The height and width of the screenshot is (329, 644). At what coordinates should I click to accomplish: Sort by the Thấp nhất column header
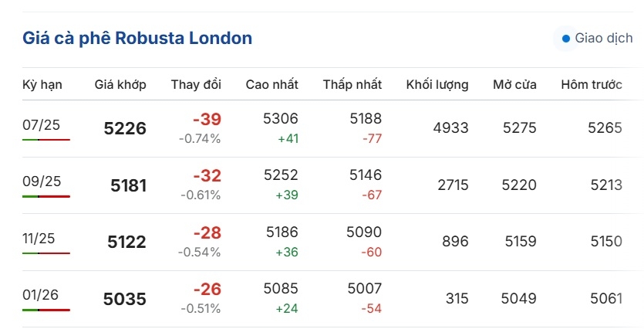(352, 85)
